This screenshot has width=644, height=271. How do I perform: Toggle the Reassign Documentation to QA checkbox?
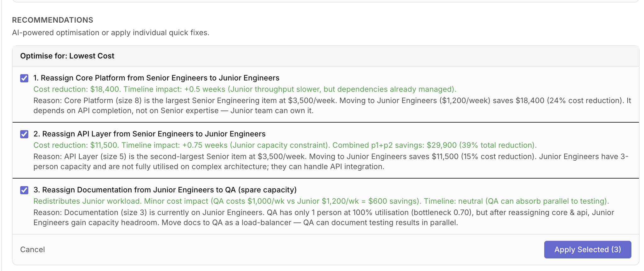click(x=24, y=190)
